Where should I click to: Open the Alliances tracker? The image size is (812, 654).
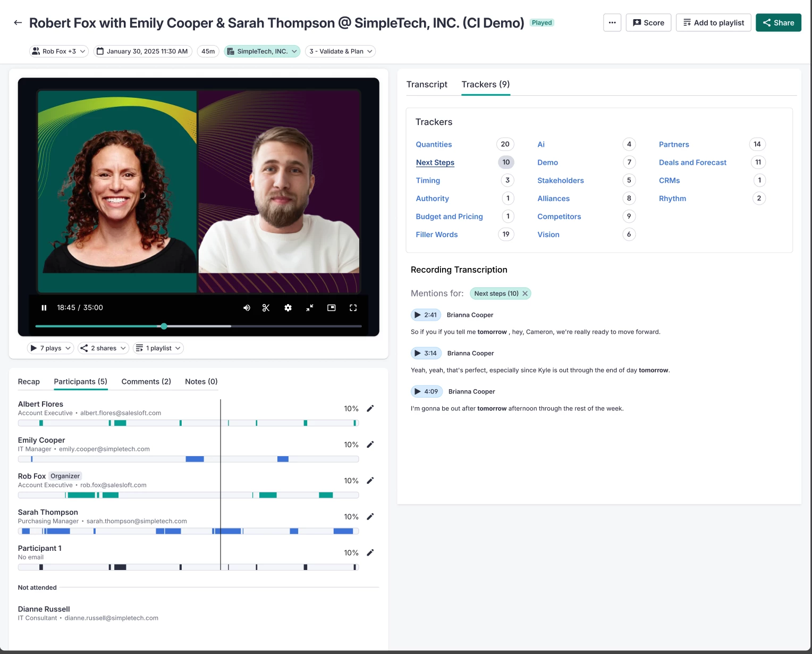[x=553, y=199]
